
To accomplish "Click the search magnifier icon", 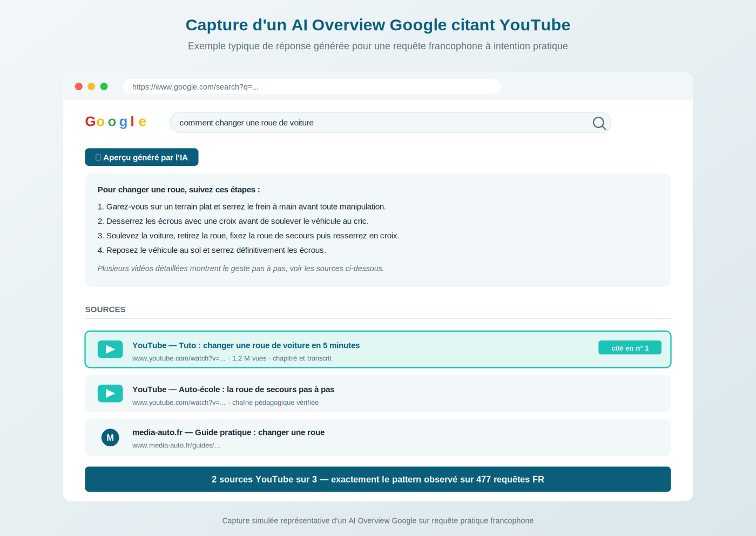I will coord(599,123).
